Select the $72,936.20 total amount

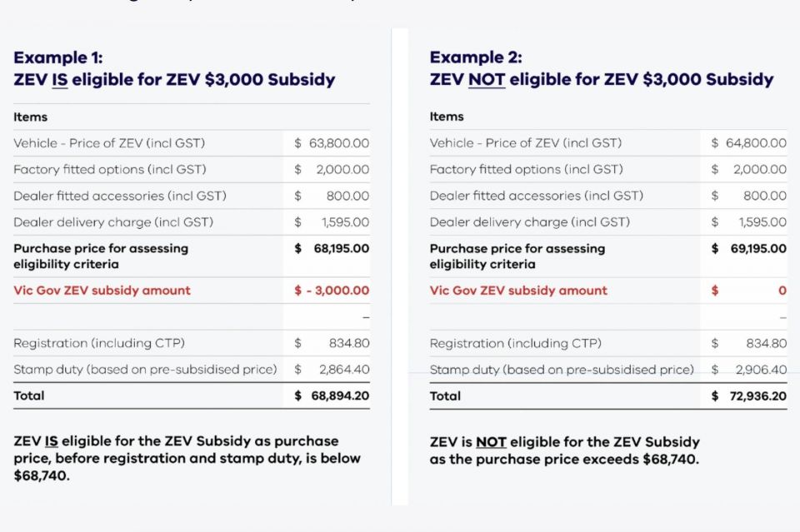click(748, 396)
